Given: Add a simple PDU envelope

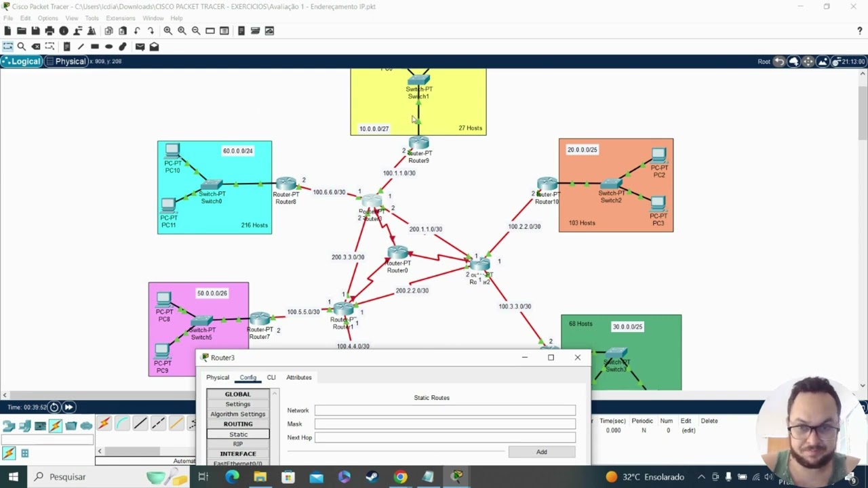Looking at the screenshot, I should pyautogui.click(x=140, y=47).
